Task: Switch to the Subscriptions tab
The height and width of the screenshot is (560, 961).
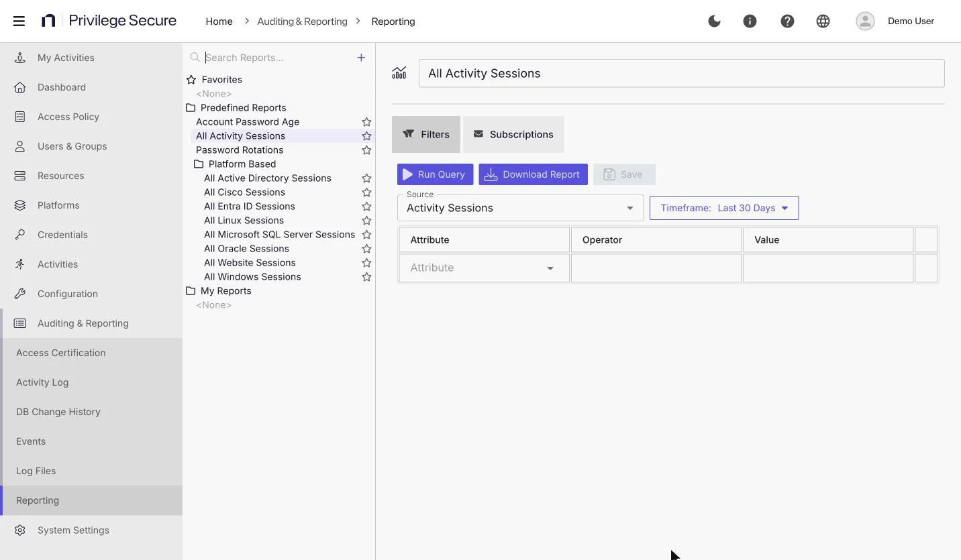Action: [513, 134]
